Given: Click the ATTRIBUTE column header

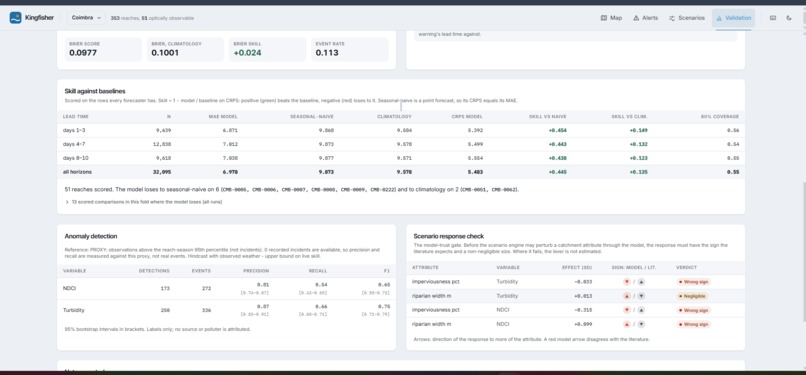Looking at the screenshot, I should [425, 268].
